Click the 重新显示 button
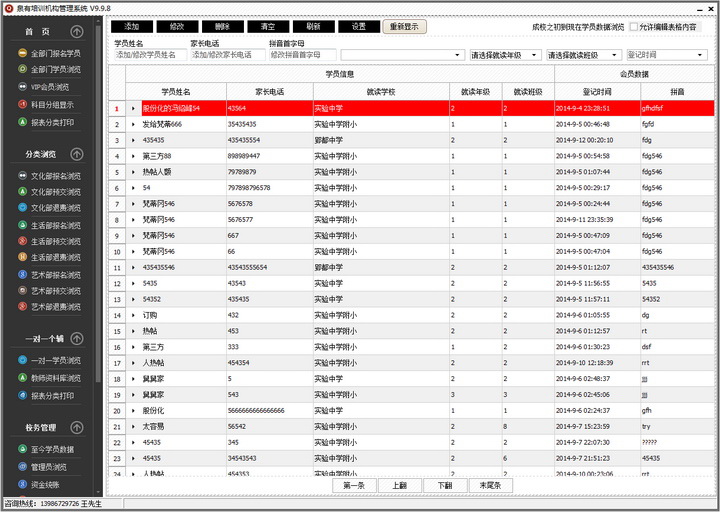720x512 pixels. (404, 27)
